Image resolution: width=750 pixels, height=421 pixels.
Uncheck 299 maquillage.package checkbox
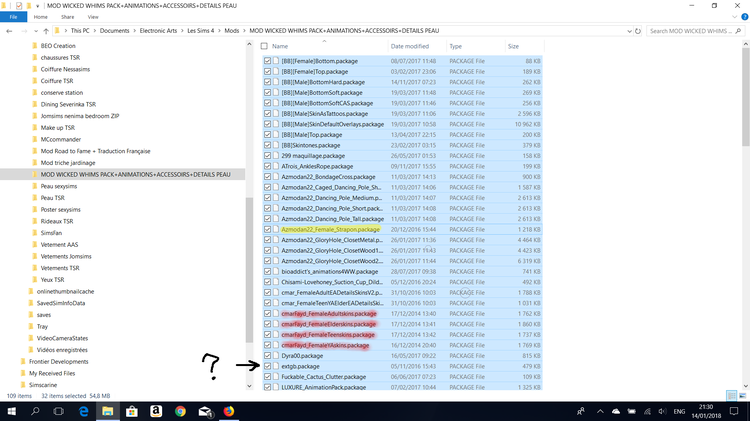point(267,155)
